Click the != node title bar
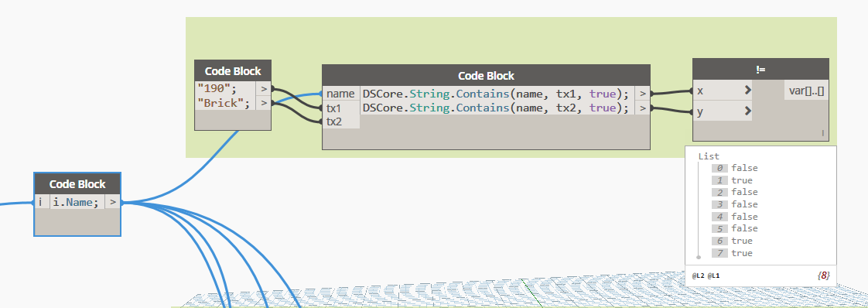 pos(760,70)
